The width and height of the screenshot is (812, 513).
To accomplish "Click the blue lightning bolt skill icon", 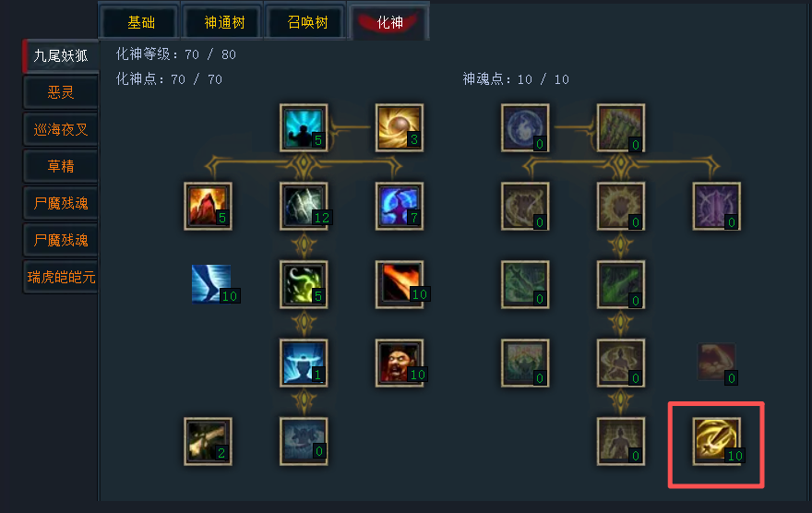I will [x=211, y=283].
